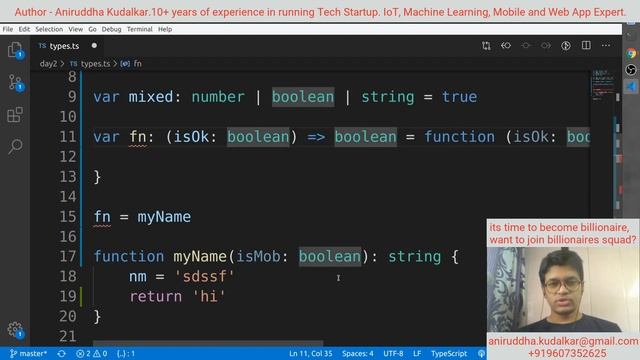Click the webcam video overlay
This screenshot has height=360, width=640.
point(562,289)
